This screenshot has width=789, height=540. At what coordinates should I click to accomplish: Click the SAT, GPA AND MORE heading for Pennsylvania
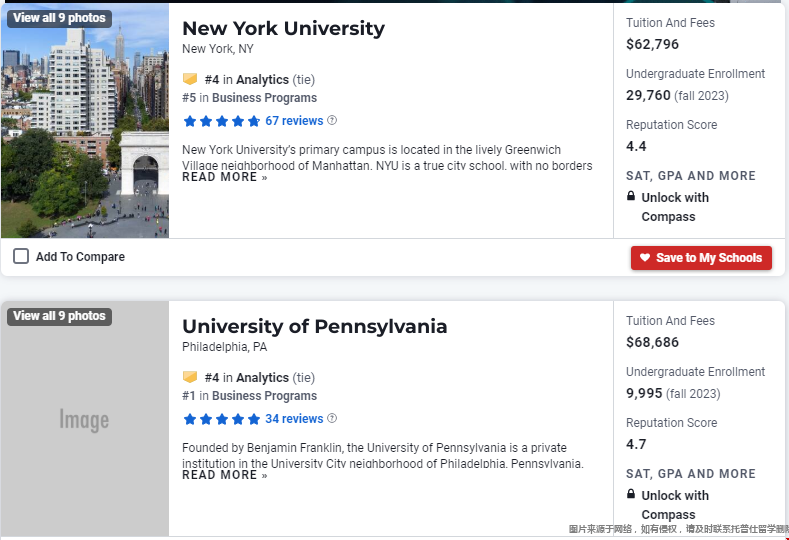(690, 474)
